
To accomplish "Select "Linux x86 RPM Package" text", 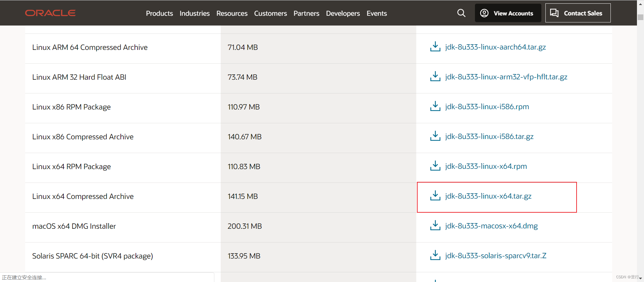I will [x=71, y=107].
